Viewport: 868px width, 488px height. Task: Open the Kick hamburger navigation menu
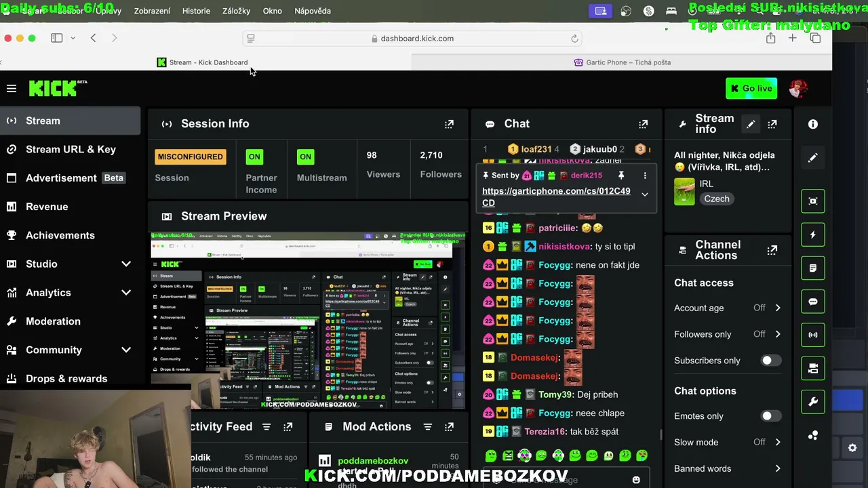[12, 89]
